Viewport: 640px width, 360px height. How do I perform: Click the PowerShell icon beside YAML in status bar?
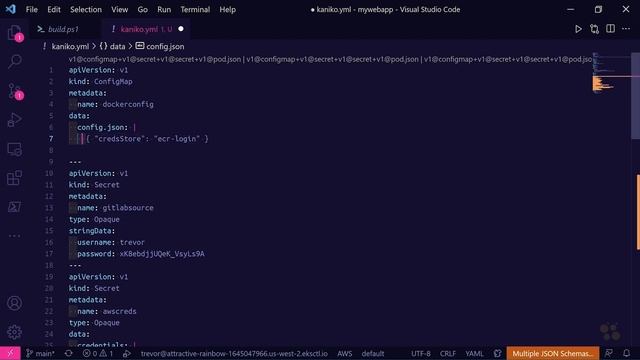click(x=497, y=353)
